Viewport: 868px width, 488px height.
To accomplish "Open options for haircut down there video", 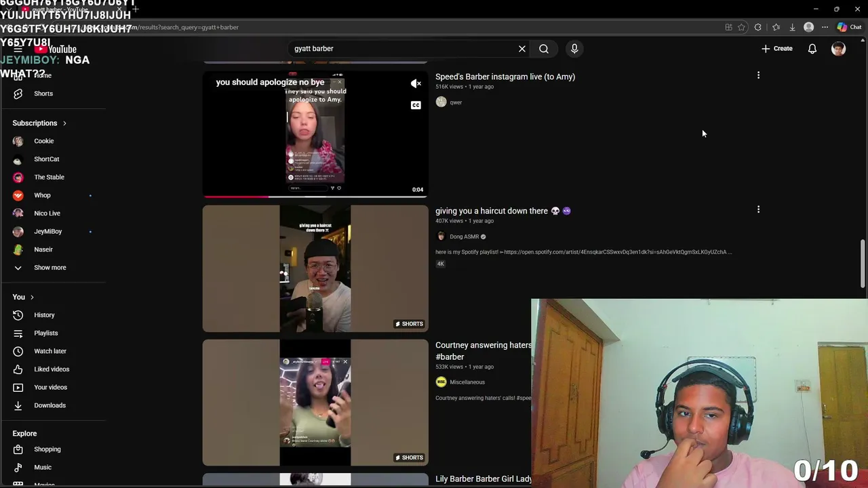I will [x=758, y=209].
